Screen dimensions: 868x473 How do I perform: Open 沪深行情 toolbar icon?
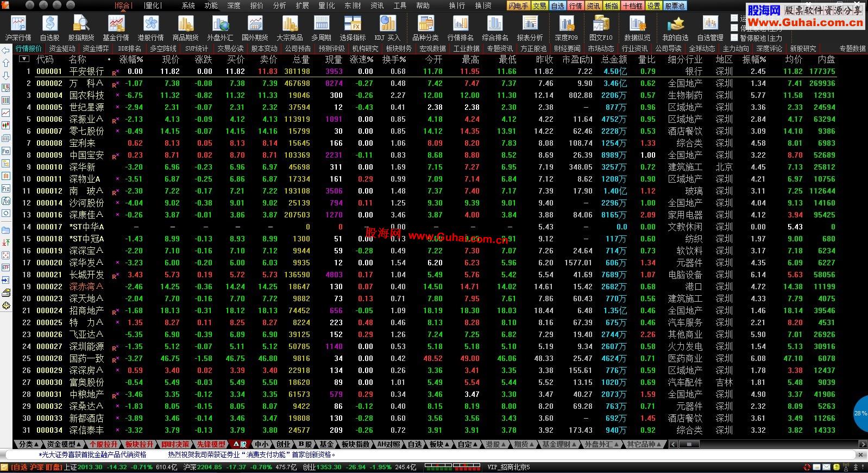18,28
